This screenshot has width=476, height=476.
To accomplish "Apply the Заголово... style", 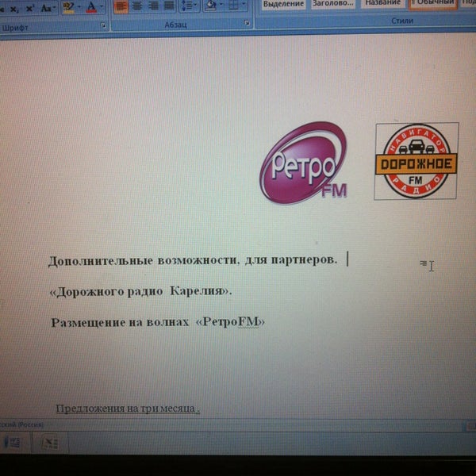I will pyautogui.click(x=333, y=3).
